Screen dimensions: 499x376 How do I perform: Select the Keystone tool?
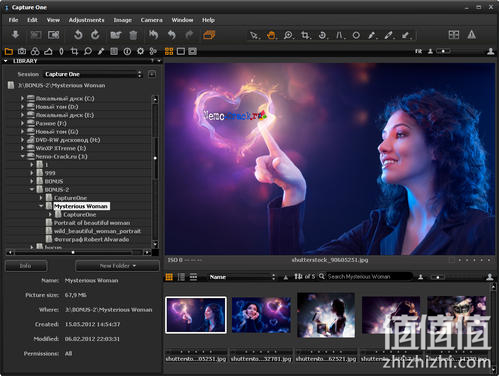coord(340,35)
